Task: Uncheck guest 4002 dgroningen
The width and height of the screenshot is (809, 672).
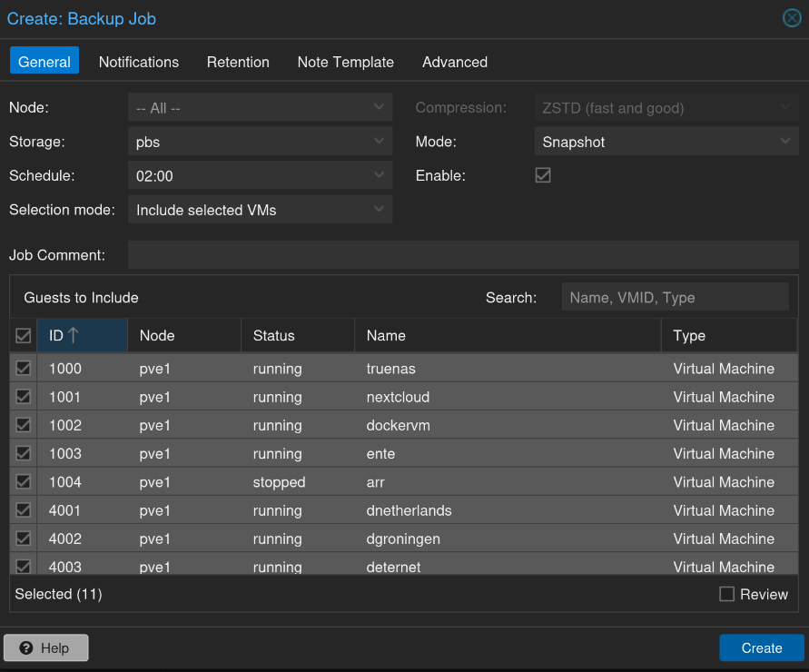Action: (24, 538)
